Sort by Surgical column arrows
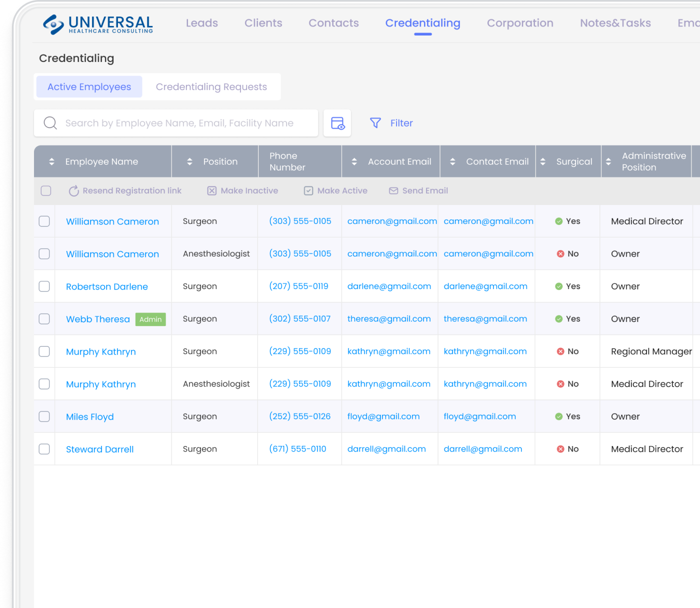The height and width of the screenshot is (608, 700). (542, 161)
